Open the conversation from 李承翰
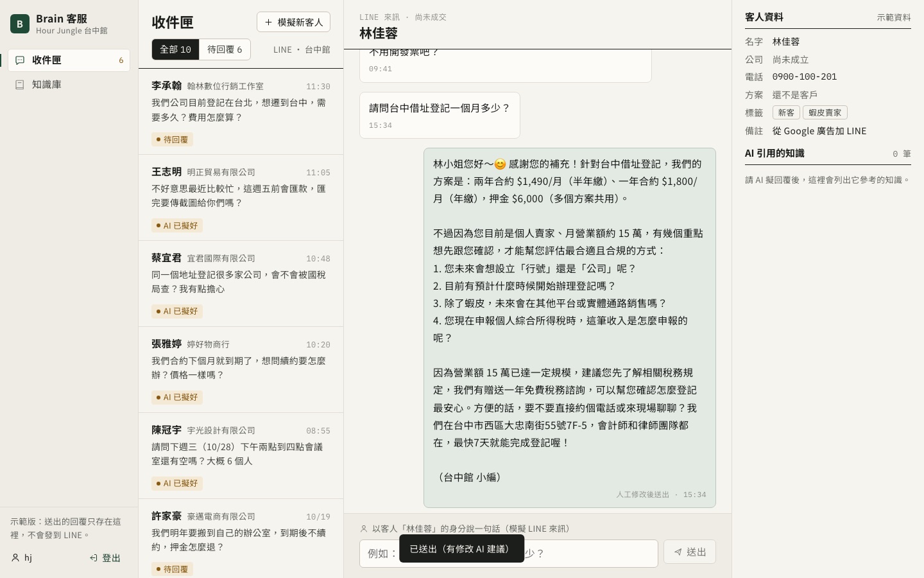The height and width of the screenshot is (578, 924). [x=241, y=112]
